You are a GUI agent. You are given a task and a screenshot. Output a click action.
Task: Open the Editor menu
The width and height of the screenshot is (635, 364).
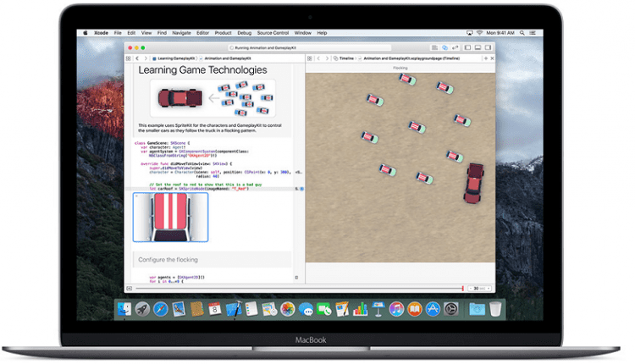pyautogui.click(x=203, y=33)
